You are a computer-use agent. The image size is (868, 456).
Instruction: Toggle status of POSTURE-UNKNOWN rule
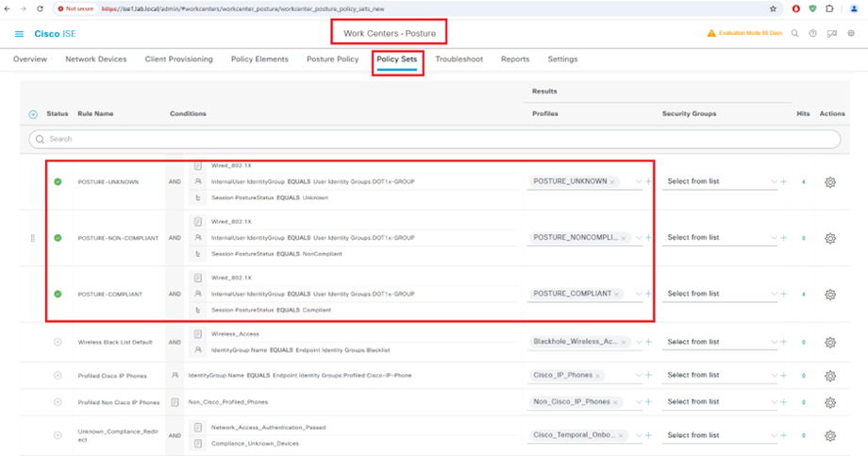58,181
